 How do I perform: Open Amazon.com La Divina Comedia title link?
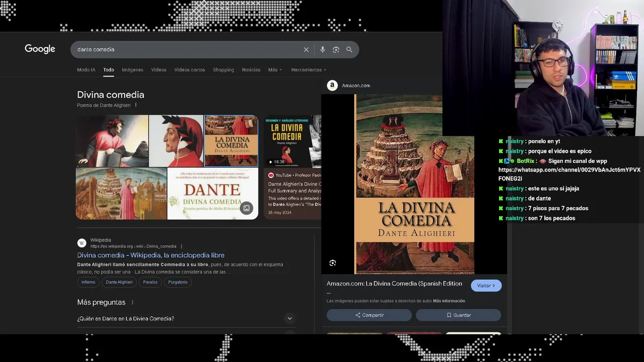[394, 287]
